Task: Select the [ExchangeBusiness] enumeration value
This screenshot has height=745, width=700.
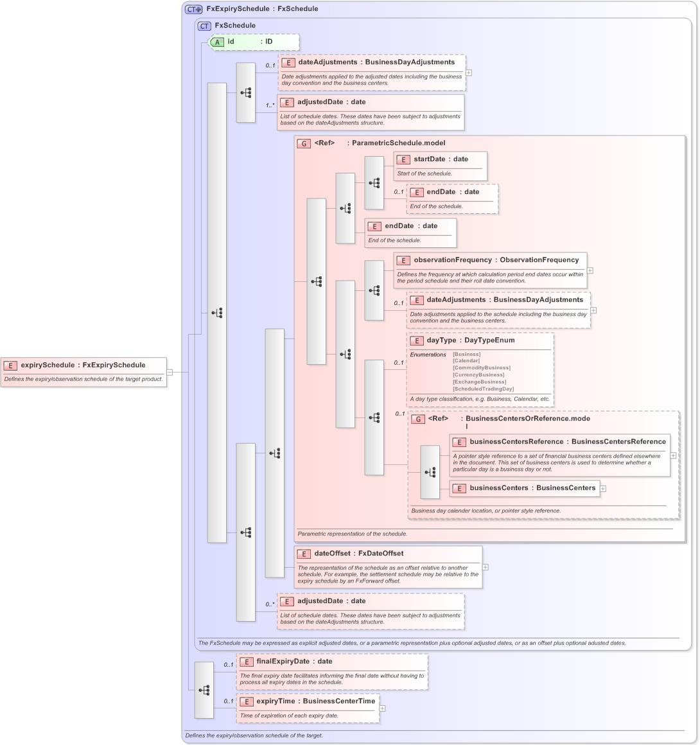Action: coord(480,382)
